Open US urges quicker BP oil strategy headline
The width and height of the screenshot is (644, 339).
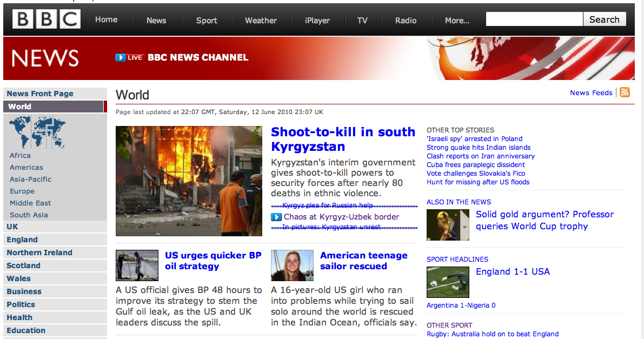point(213,261)
